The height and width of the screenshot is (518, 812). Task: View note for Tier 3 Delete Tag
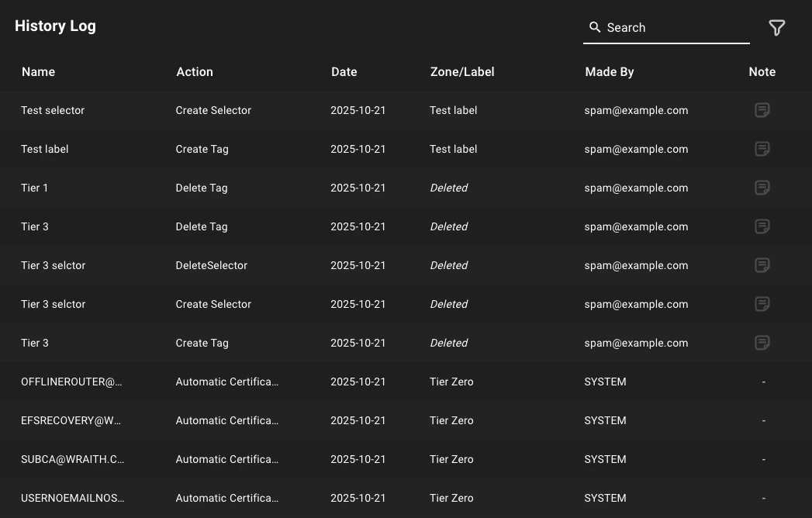pos(762,226)
